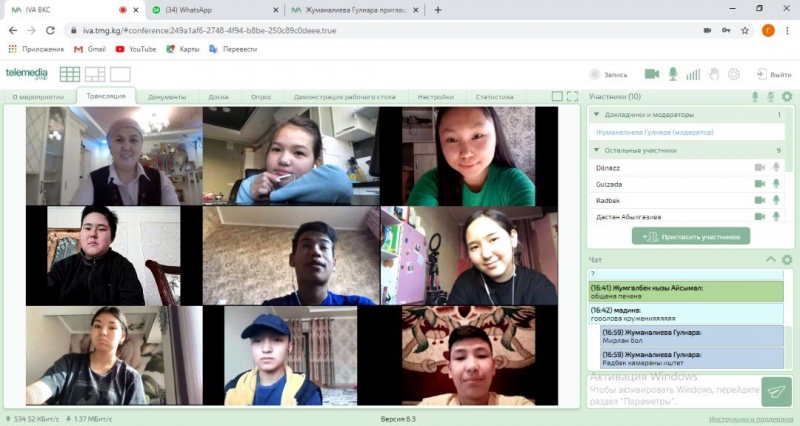Select the single-window video layout icon
Viewport: 800px width, 426px height.
pyautogui.click(x=120, y=74)
